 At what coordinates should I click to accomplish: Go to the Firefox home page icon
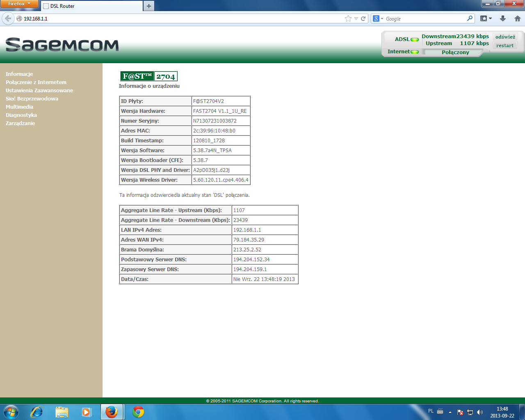[x=518, y=18]
